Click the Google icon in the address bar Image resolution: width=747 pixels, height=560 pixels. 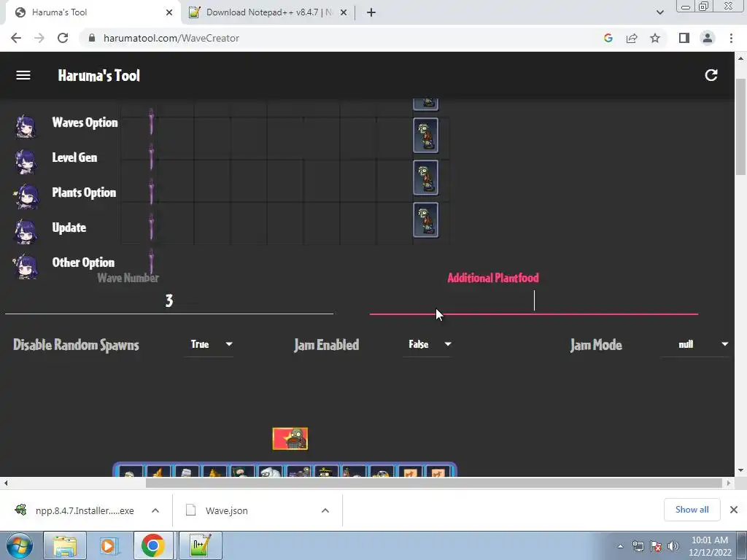click(x=608, y=38)
